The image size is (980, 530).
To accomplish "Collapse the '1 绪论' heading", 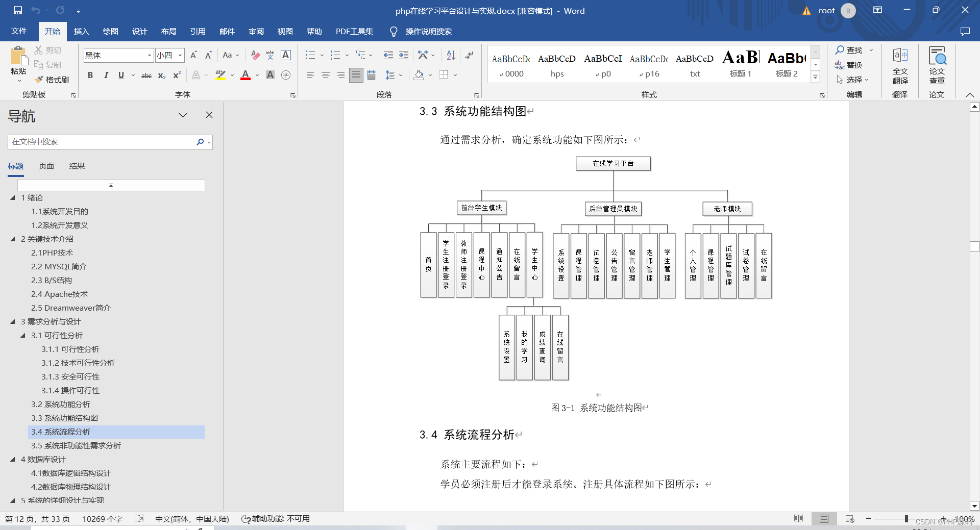I will pos(13,198).
